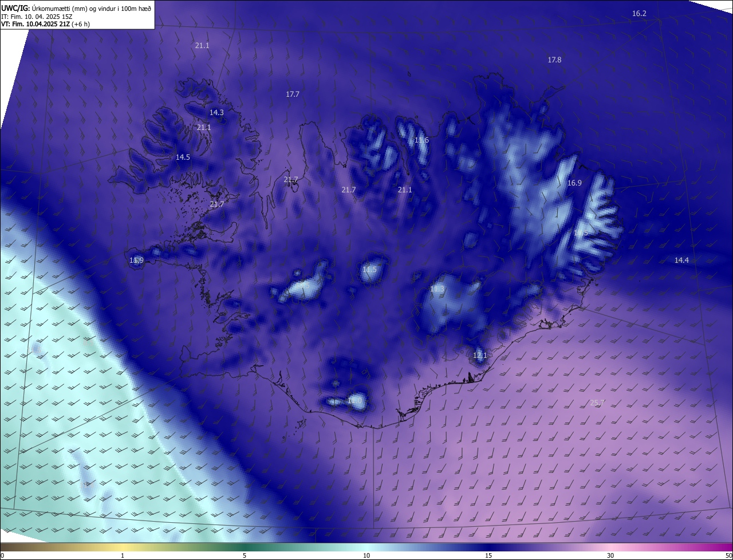The height and width of the screenshot is (560, 733).
Task: Click the 0 tick label on the colour scale
Action: (x=2, y=555)
